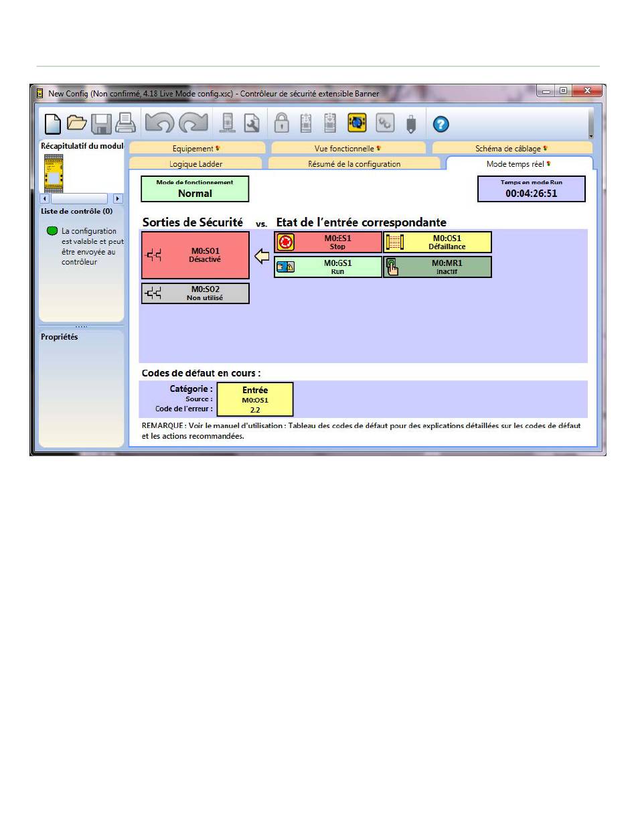Open the Vue fonctionnelle tab
The width and height of the screenshot is (636, 840).
click(348, 148)
